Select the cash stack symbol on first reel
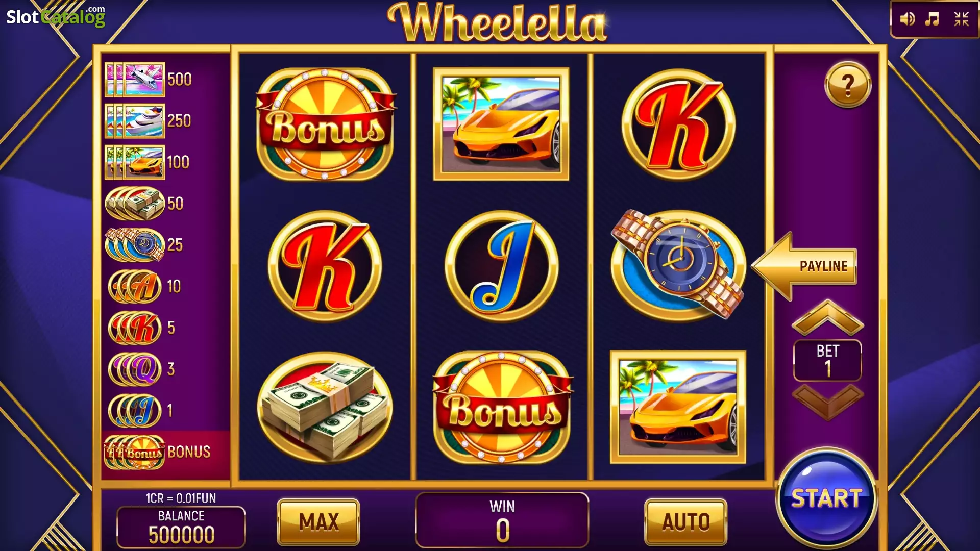The height and width of the screenshot is (551, 980). (325, 407)
